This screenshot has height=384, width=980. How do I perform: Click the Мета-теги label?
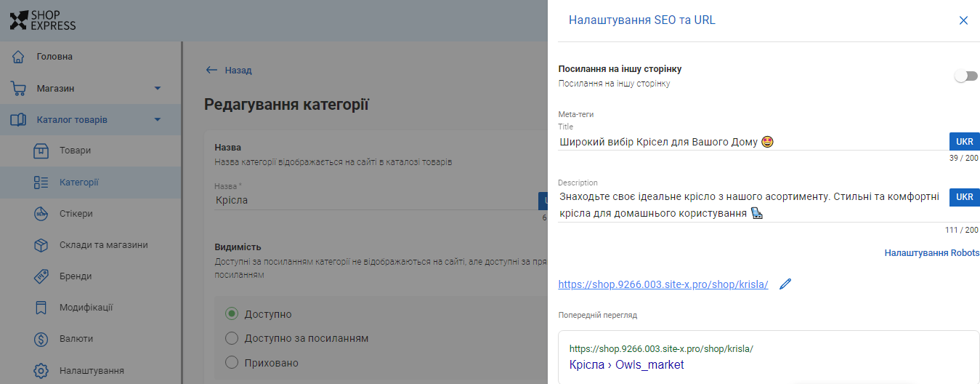click(576, 114)
